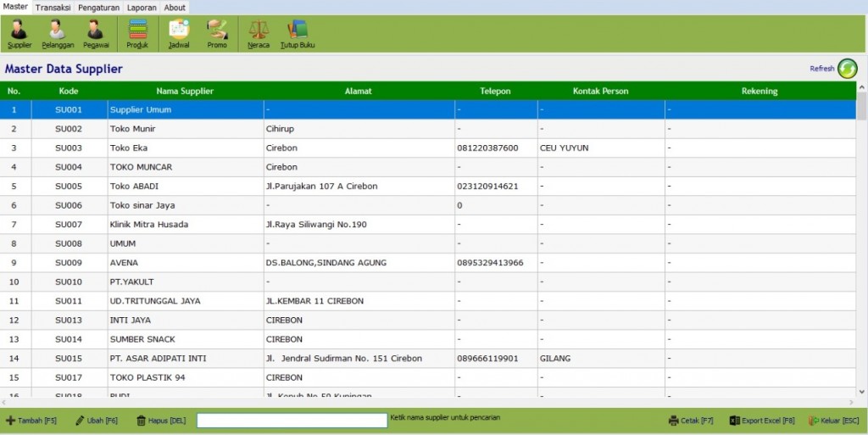Open the Produk icon
This screenshot has height=435, width=868.
pyautogui.click(x=137, y=34)
